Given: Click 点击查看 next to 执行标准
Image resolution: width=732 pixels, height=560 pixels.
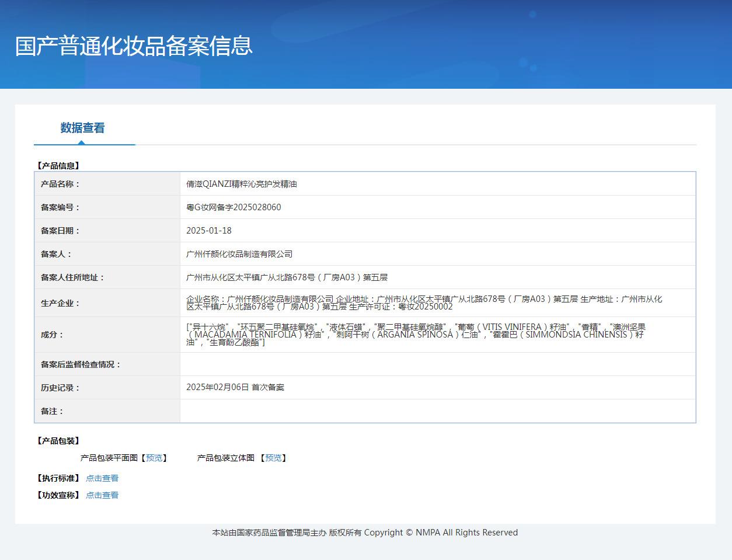Looking at the screenshot, I should pyautogui.click(x=102, y=478).
